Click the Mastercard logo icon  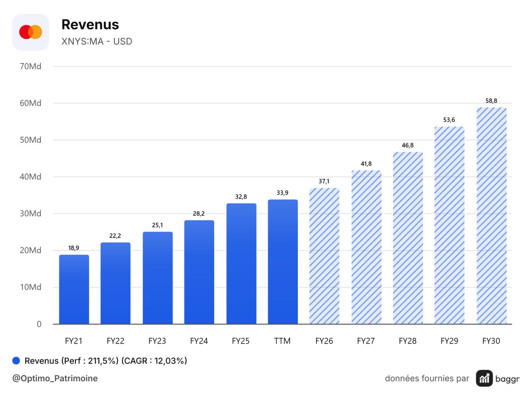pyautogui.click(x=31, y=32)
